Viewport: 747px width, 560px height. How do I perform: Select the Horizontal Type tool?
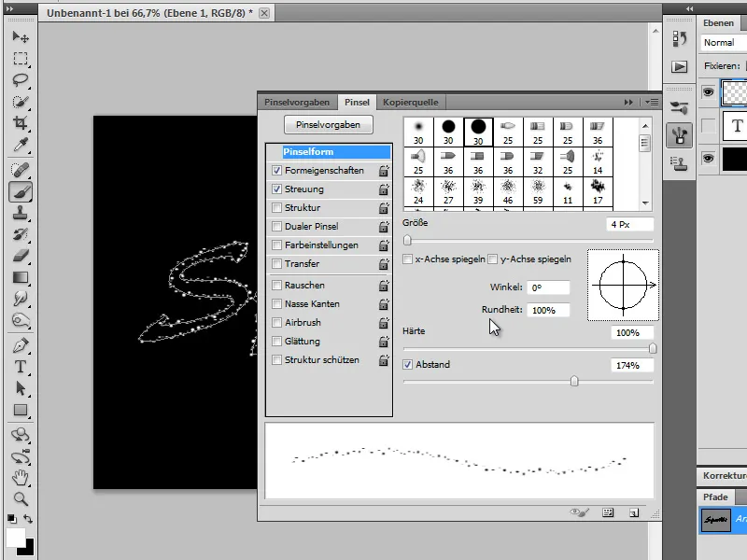click(x=20, y=367)
